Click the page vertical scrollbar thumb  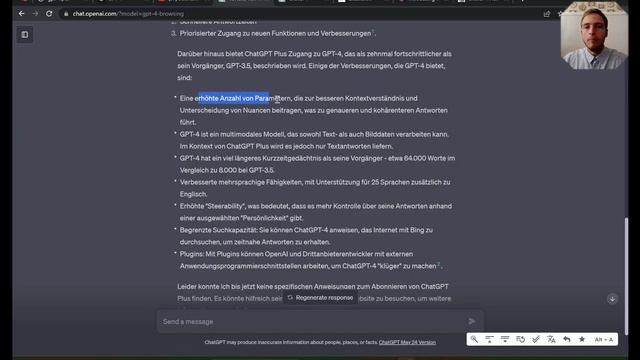click(x=626, y=277)
